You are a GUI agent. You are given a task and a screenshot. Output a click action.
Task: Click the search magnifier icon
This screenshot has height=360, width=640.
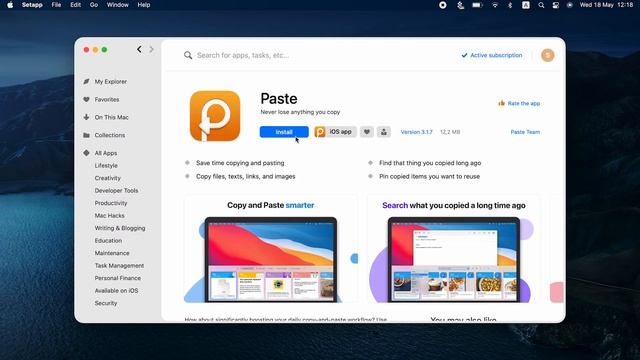click(x=188, y=55)
